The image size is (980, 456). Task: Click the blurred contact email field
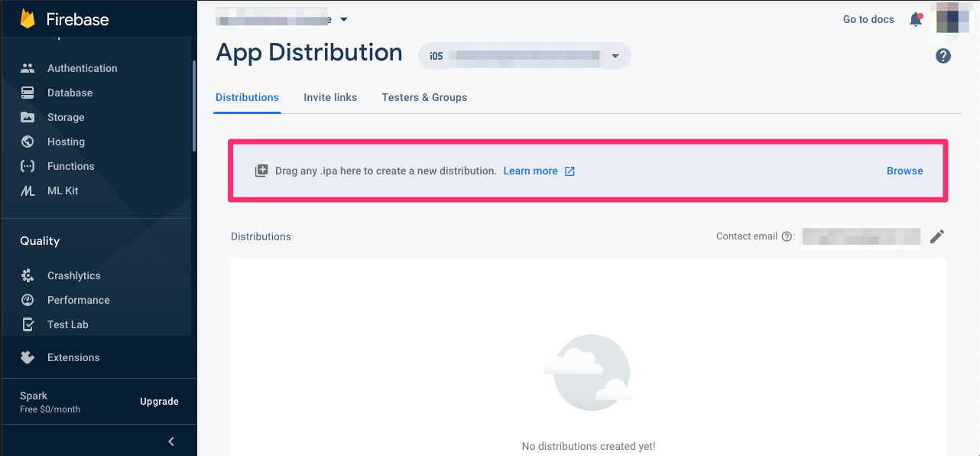(x=862, y=236)
